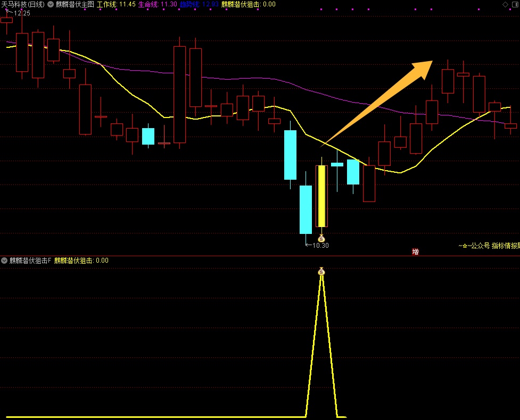The width and height of the screenshot is (520, 420).
Task: Click the diamond icon in top-right corner
Action: (505, 4)
